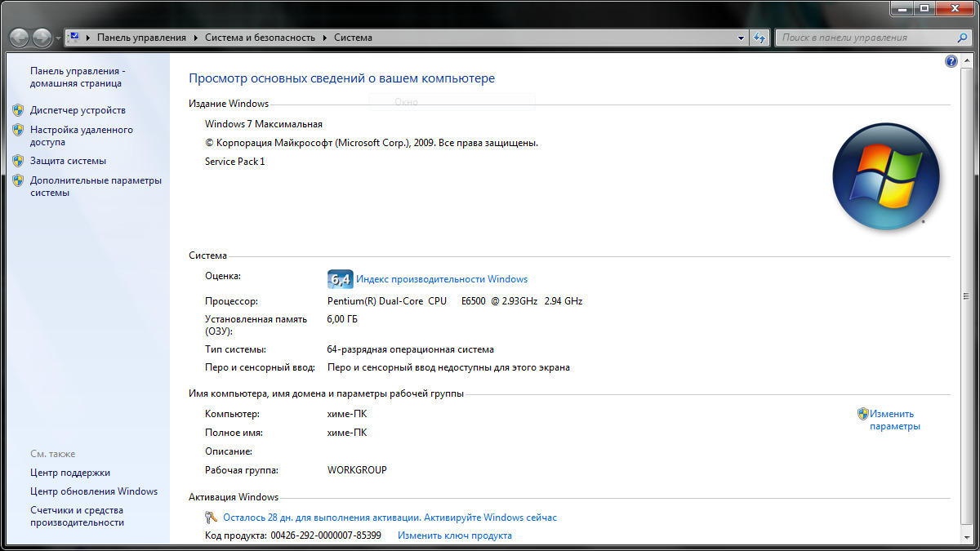Viewport: 980px width, 551px height.
Task: Select Панель управления breadcrumb
Action: (x=141, y=38)
